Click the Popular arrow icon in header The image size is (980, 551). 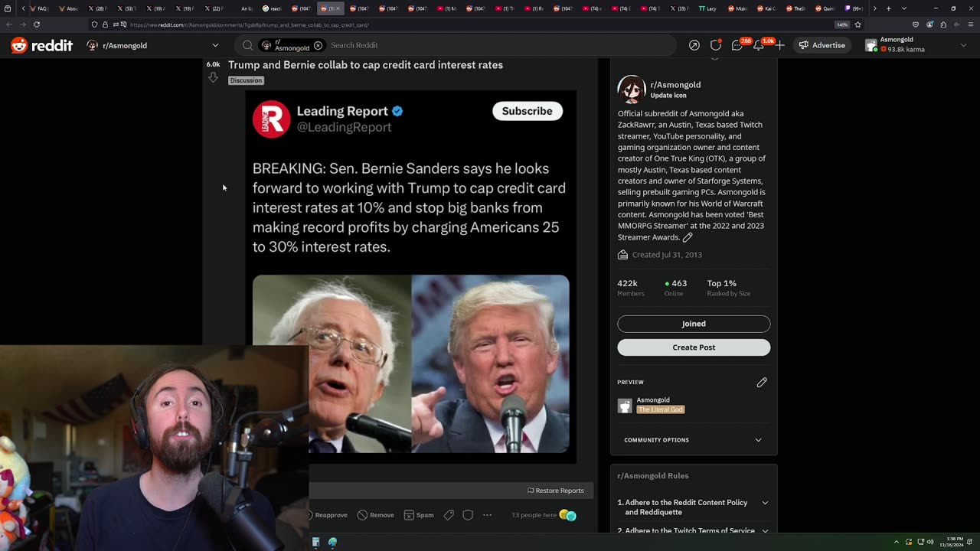(x=694, y=45)
